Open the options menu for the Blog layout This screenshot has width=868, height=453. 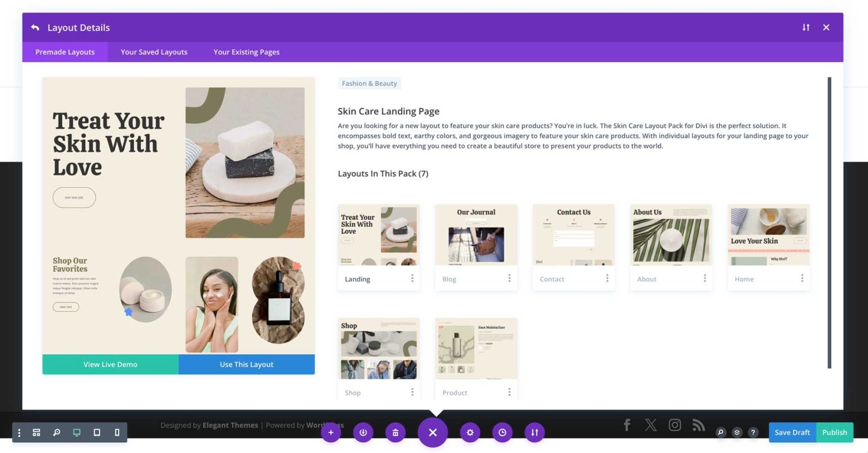510,278
